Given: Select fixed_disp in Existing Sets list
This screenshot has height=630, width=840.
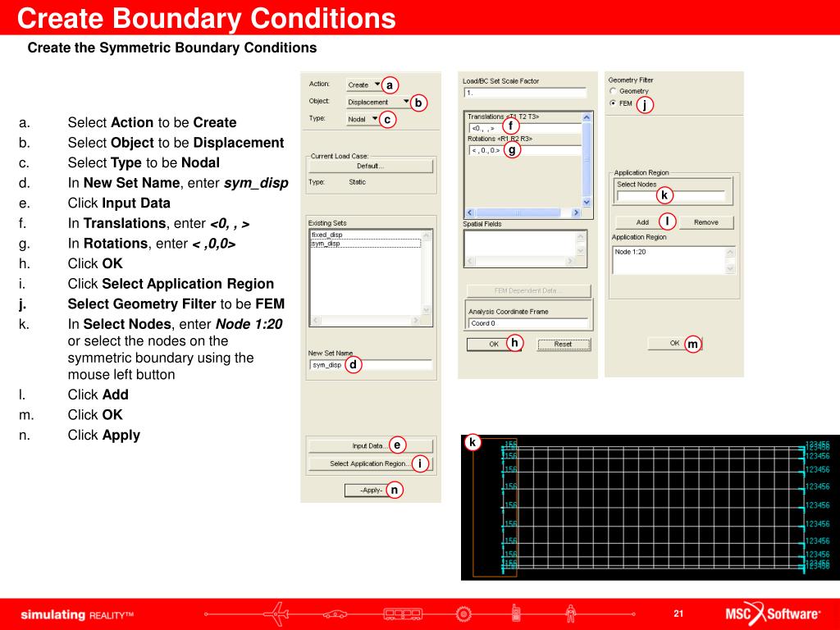Looking at the screenshot, I should point(327,235).
